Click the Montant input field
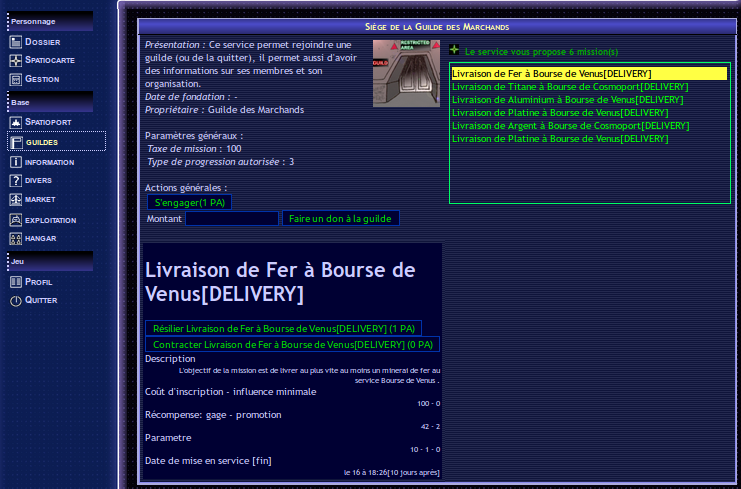 click(232, 218)
